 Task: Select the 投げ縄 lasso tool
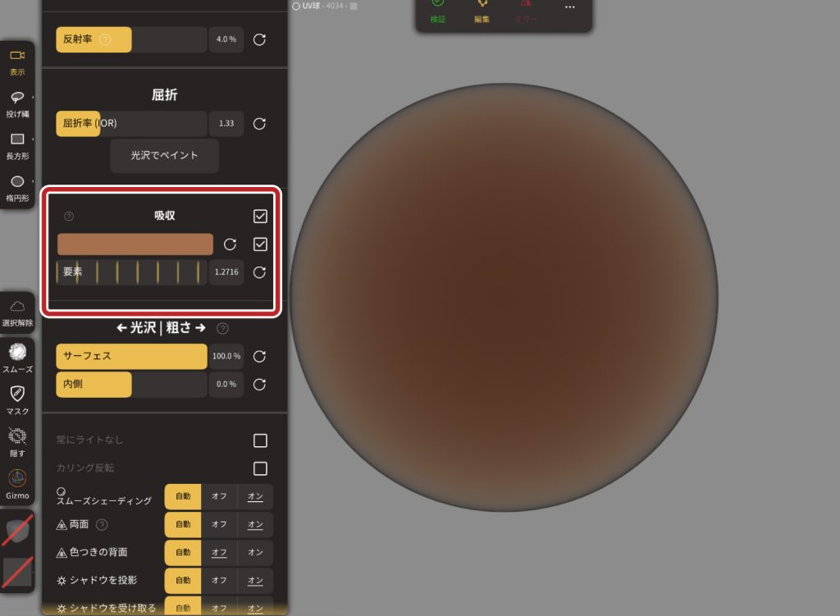pos(17,101)
